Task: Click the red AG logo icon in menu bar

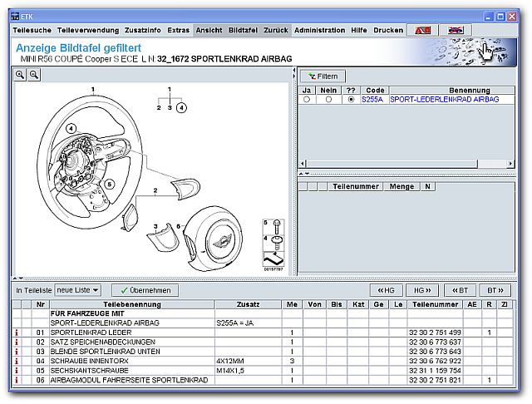Action: [x=422, y=30]
